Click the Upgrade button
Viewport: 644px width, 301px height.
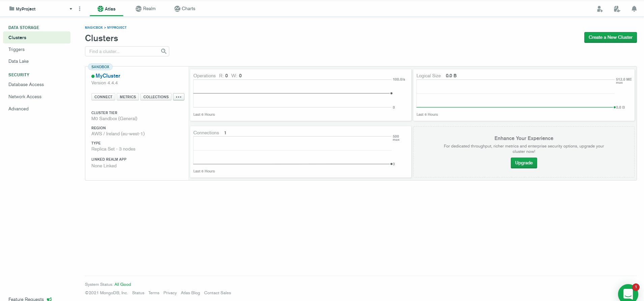pyautogui.click(x=524, y=163)
